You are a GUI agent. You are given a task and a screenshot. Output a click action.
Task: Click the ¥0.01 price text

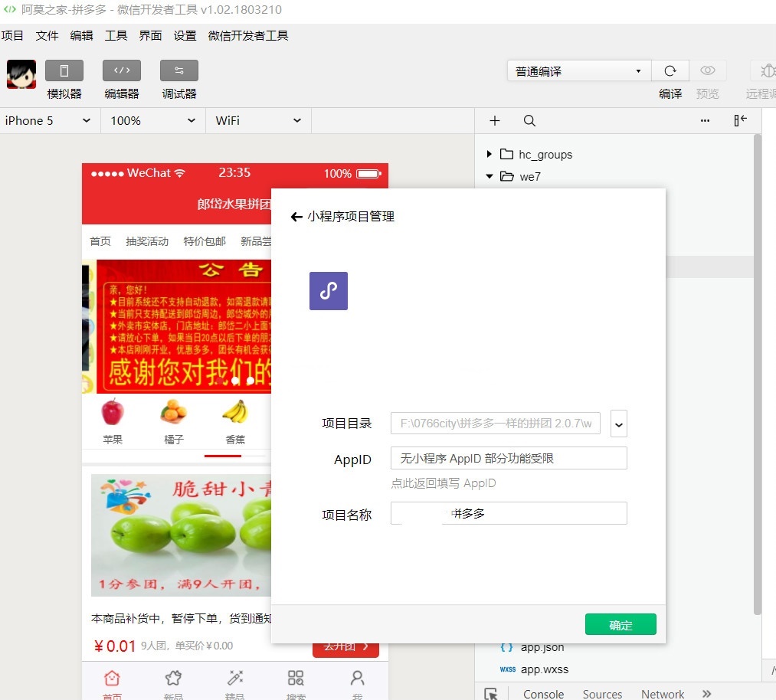(114, 646)
